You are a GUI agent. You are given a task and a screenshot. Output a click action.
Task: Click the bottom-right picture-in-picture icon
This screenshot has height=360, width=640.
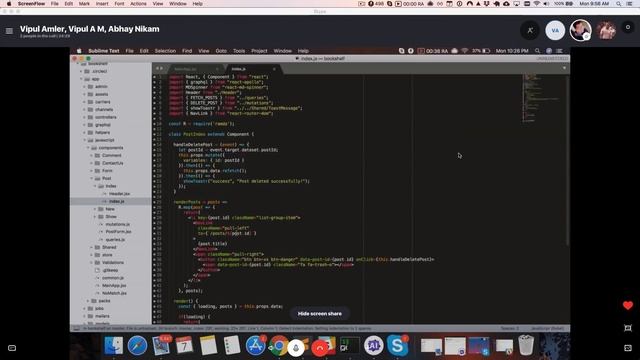pos(628,348)
